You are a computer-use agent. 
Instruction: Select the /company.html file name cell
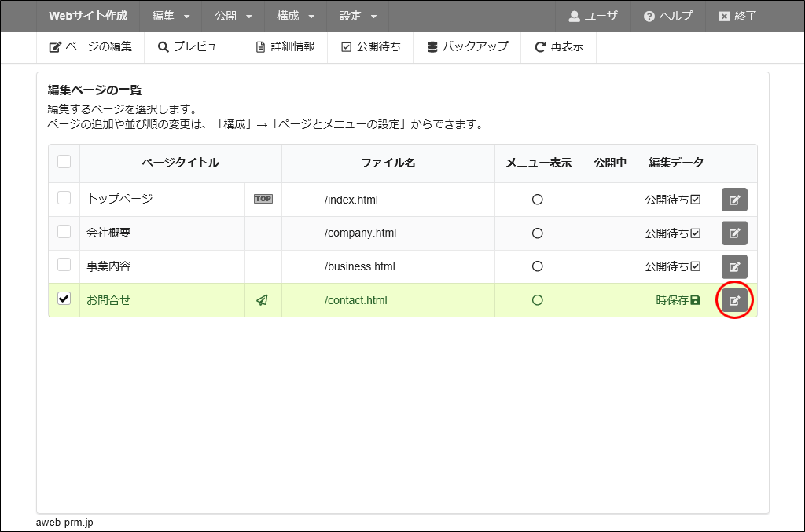pos(360,233)
